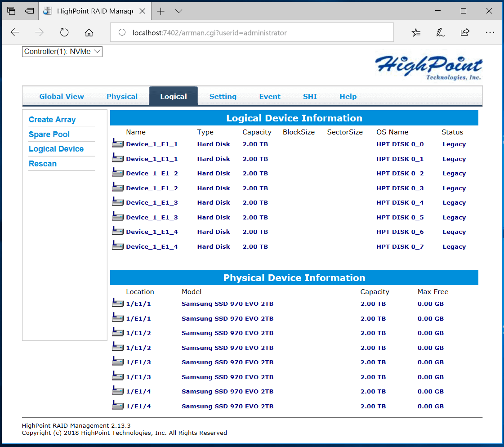
Task: Click the Logical Device sidebar link
Action: [56, 149]
